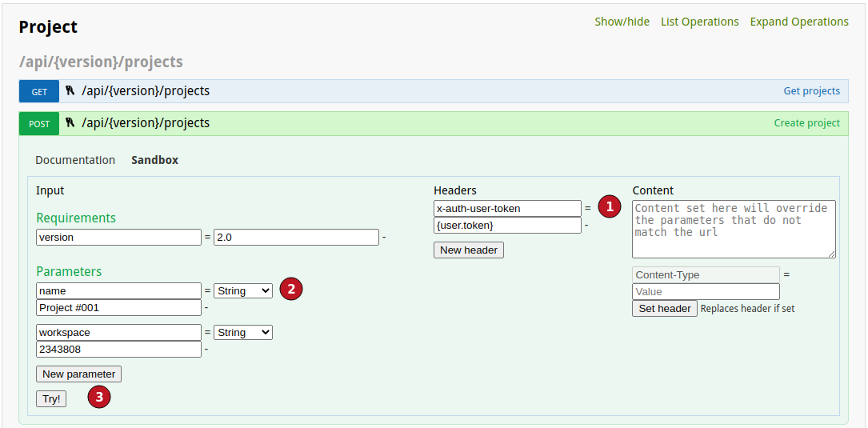Click the POST /api/{version}/projects path
The image size is (868, 428).
click(x=146, y=123)
